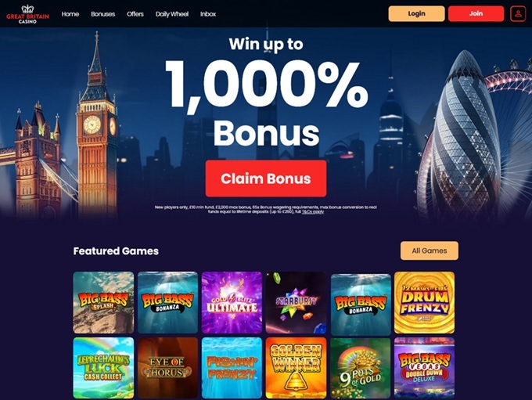Launch Big Bass Vegas Double Down Deluxe
The image size is (532, 400).
[425, 368]
